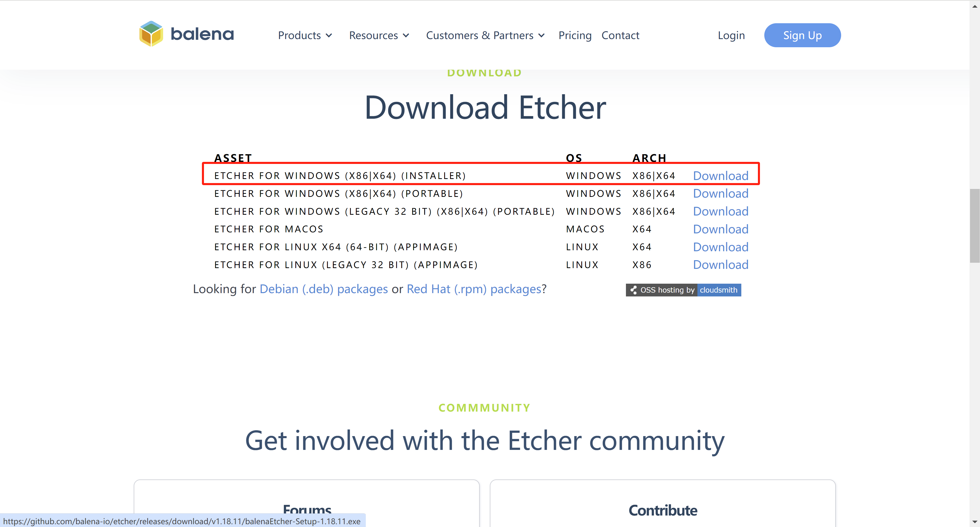Viewport: 980px width, 527px height.
Task: Select the ARCH column header
Action: click(649, 158)
